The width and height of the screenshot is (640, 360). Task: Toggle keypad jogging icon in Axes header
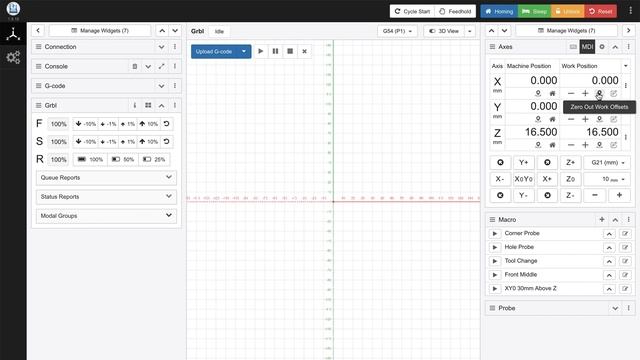click(x=573, y=47)
